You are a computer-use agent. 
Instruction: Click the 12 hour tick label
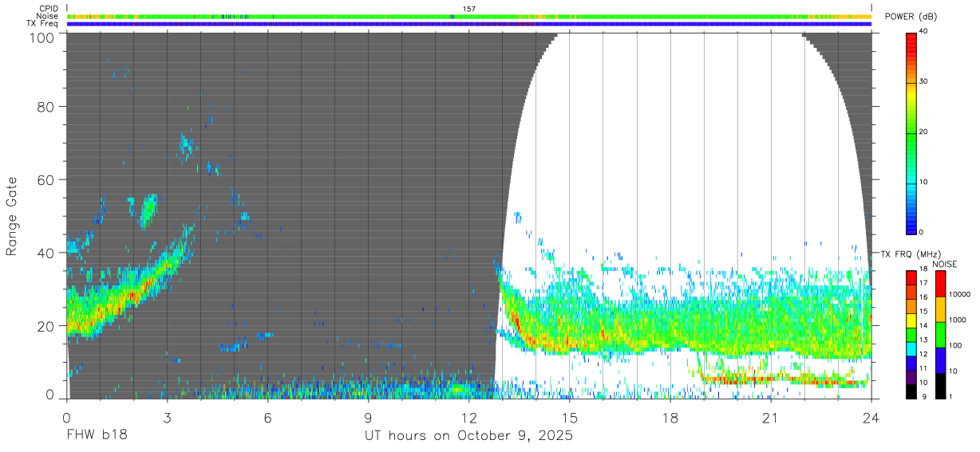coord(468,417)
